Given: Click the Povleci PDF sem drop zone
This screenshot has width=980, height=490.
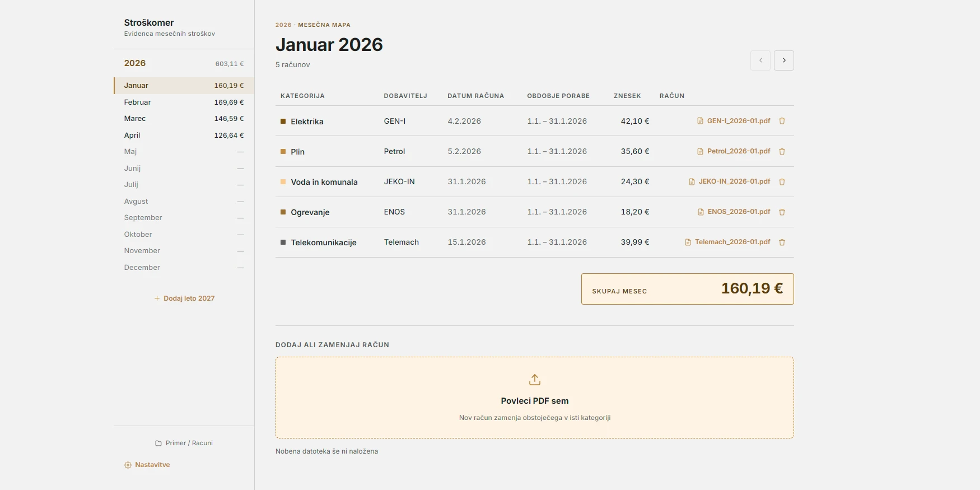Looking at the screenshot, I should point(535,398).
